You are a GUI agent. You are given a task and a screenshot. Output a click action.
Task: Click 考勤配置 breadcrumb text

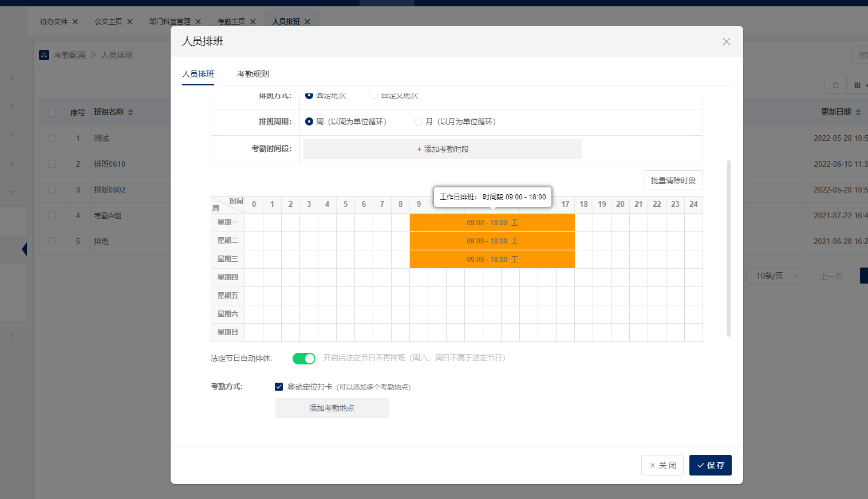point(70,55)
